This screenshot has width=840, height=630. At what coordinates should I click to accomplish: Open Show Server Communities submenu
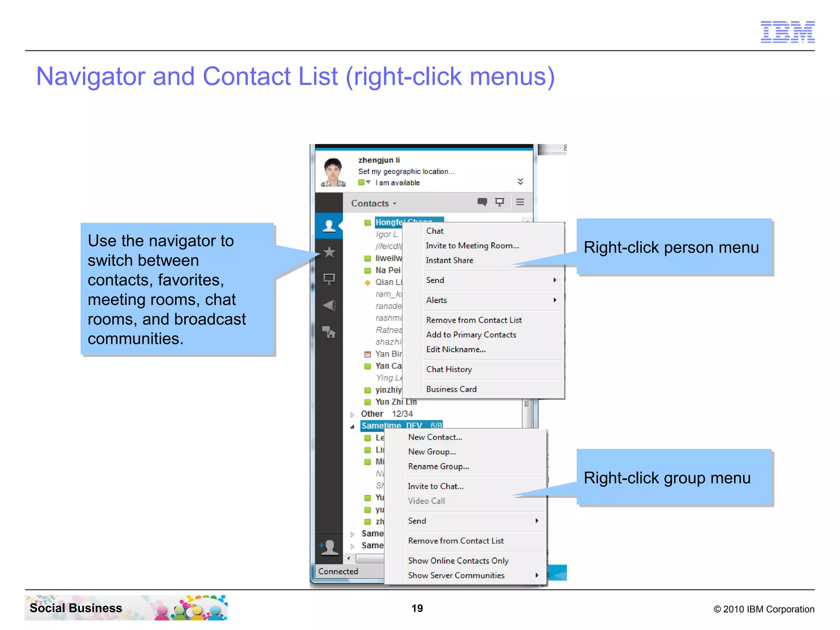[476, 575]
